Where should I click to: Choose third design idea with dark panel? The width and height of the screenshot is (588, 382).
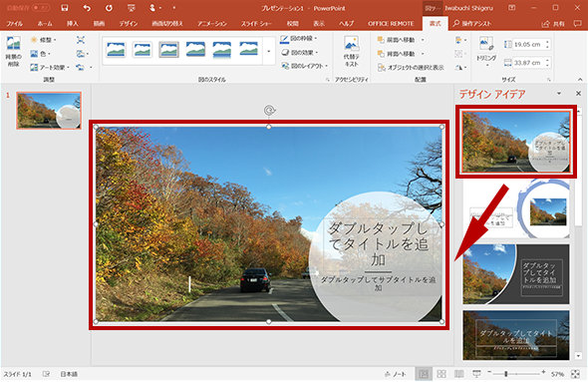516,274
